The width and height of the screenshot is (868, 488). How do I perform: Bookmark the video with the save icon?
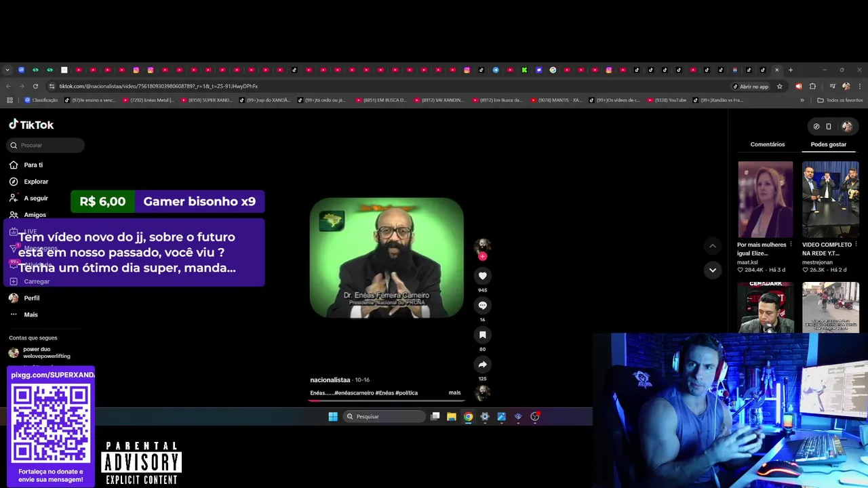482,335
